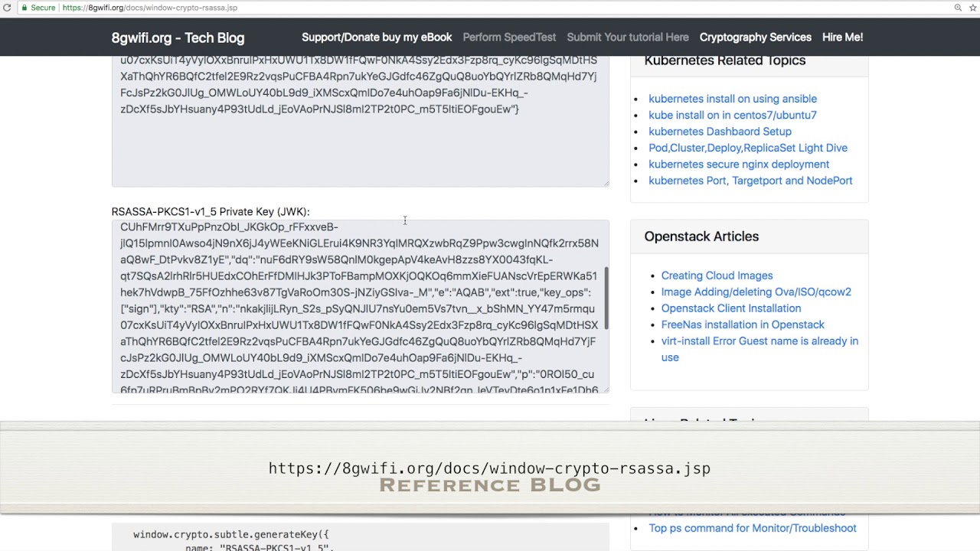Open Creating Cloud Images link
980x551 pixels.
click(717, 275)
